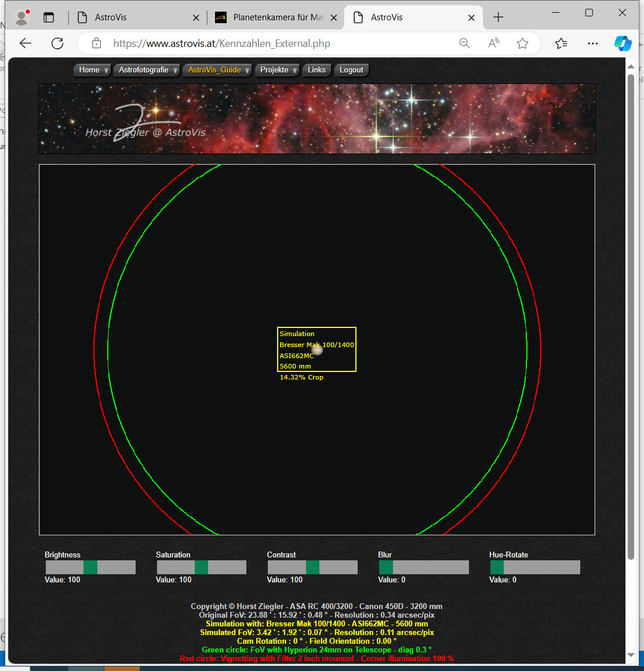Click the Green circle Hyperion description
644x671 pixels.
click(x=317, y=650)
